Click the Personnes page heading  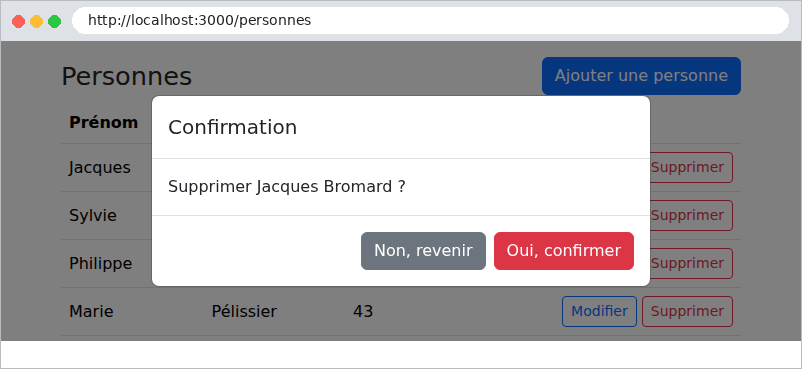point(126,77)
